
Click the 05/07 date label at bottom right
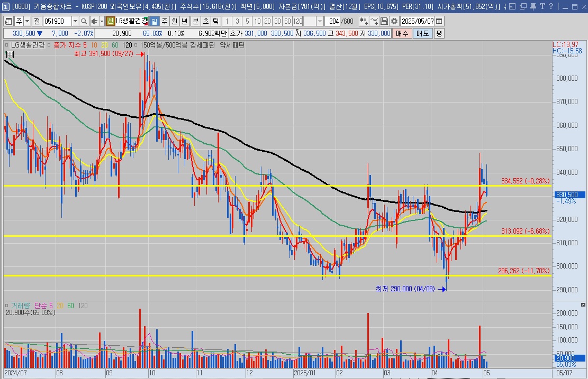point(564,373)
